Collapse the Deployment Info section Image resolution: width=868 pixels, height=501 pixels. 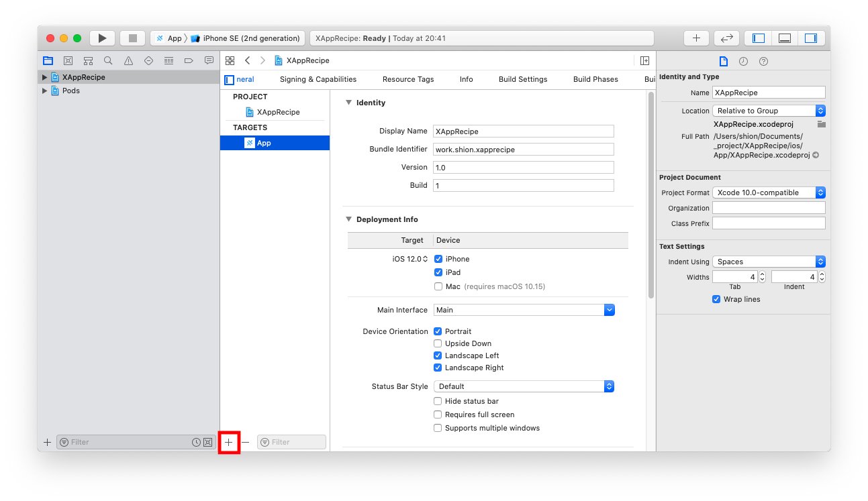coord(348,219)
